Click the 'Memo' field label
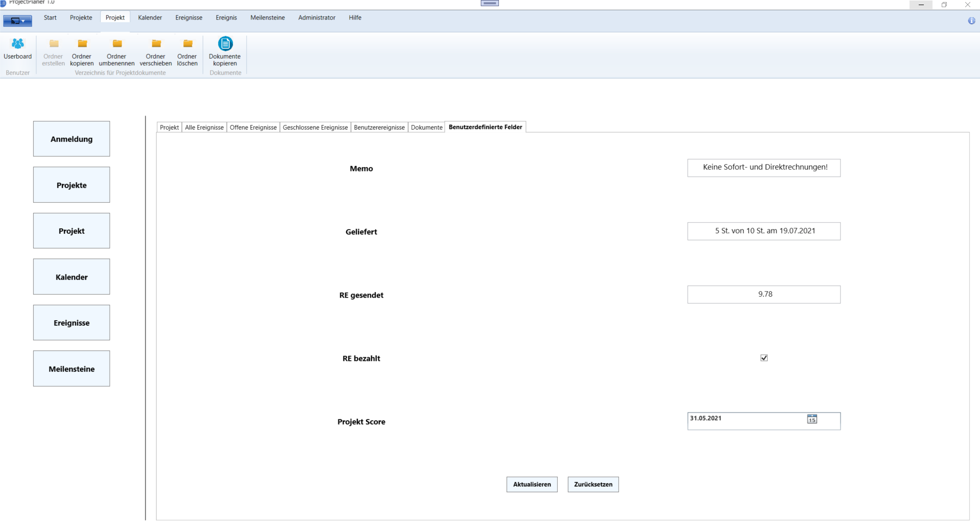The height and width of the screenshot is (530, 980). click(x=362, y=168)
